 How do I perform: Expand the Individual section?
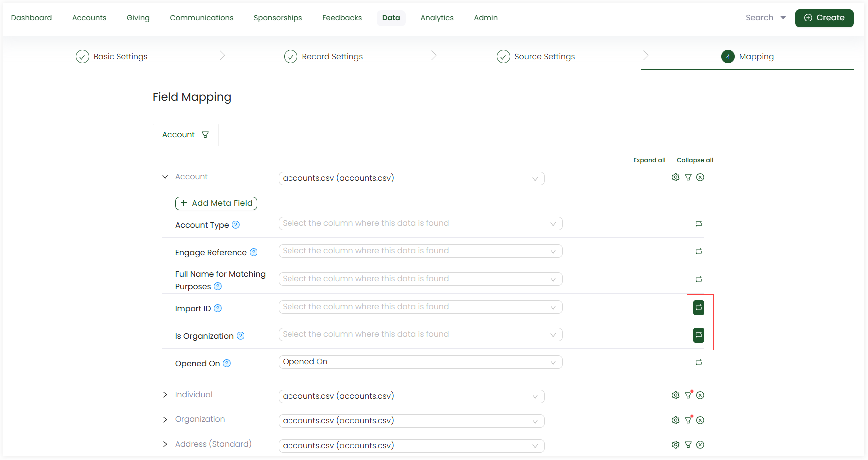(165, 395)
